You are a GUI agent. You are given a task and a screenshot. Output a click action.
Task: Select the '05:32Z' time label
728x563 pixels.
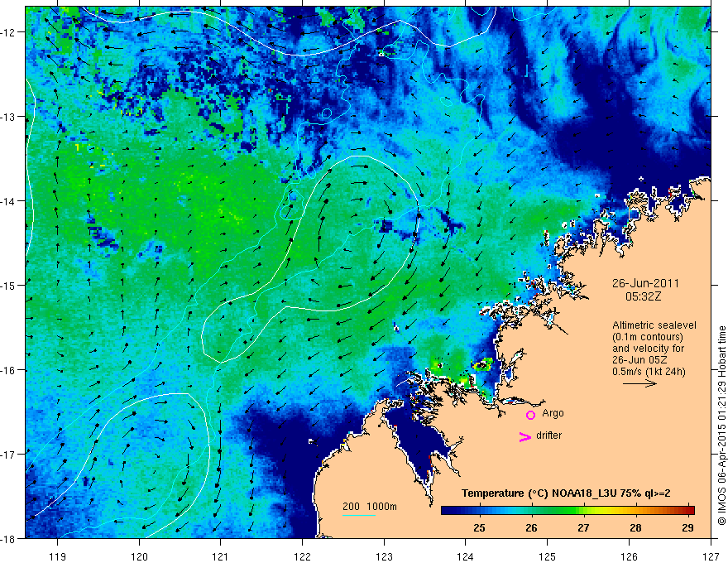point(643,296)
